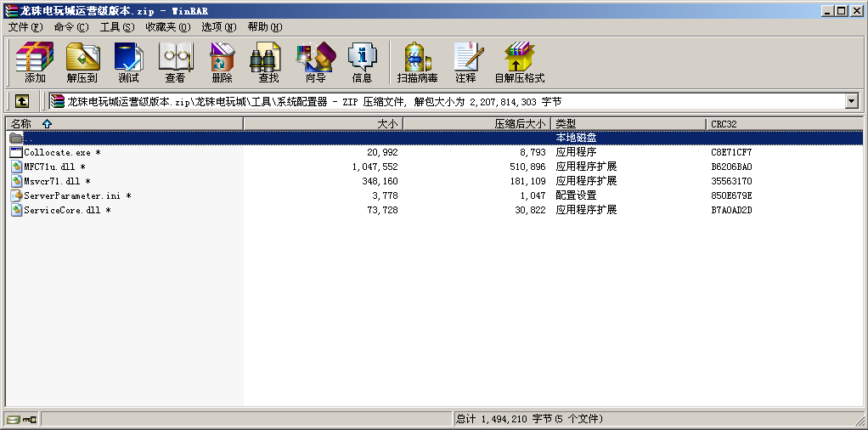Click the 添加 (Add) toolbar icon
Screen dimensions: 868x430
point(35,61)
